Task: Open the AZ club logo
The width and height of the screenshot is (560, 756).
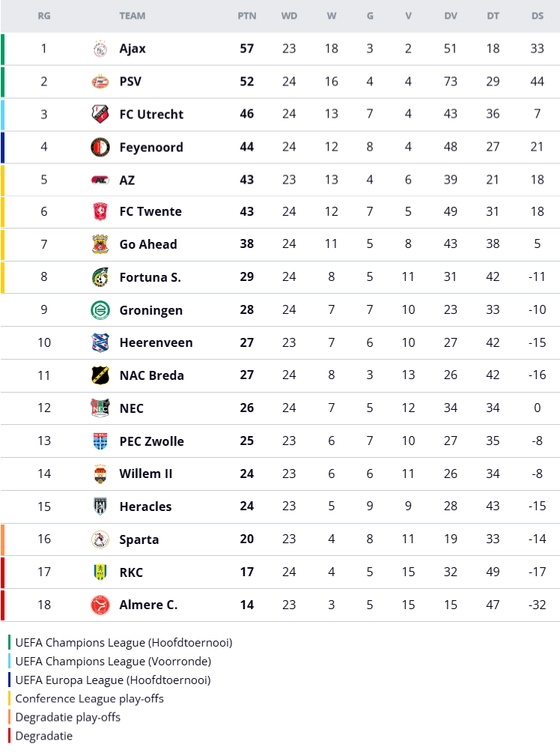Action: 100,180
